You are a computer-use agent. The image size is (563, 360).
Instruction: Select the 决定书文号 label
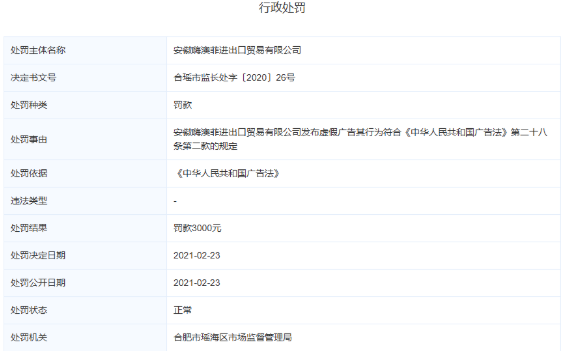[33, 77]
